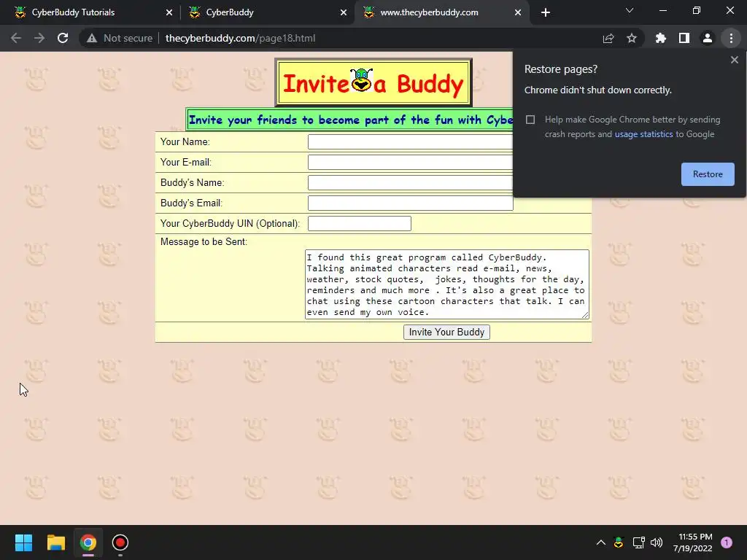The image size is (747, 560).
Task: Click the Buddy's Email input field
Action: click(410, 203)
